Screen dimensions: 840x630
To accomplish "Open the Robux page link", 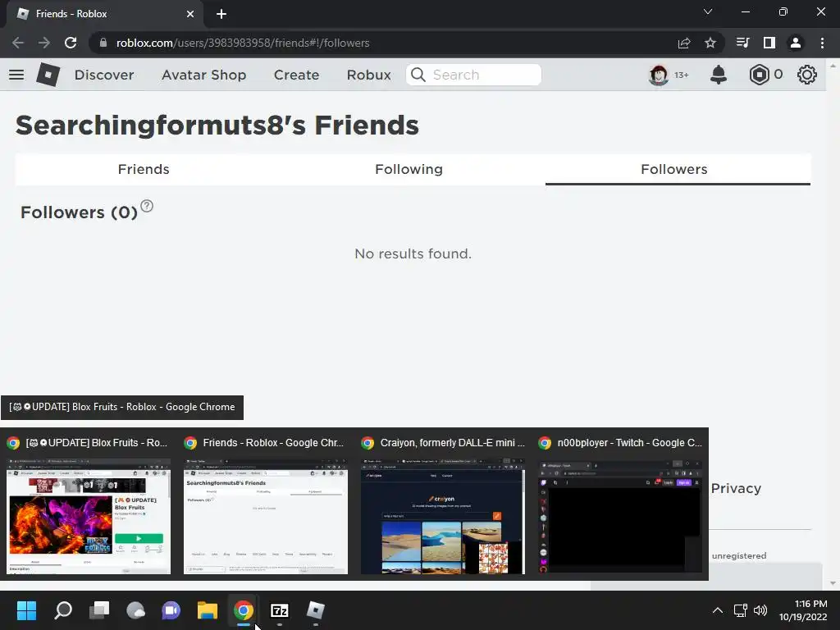I will [x=368, y=75].
